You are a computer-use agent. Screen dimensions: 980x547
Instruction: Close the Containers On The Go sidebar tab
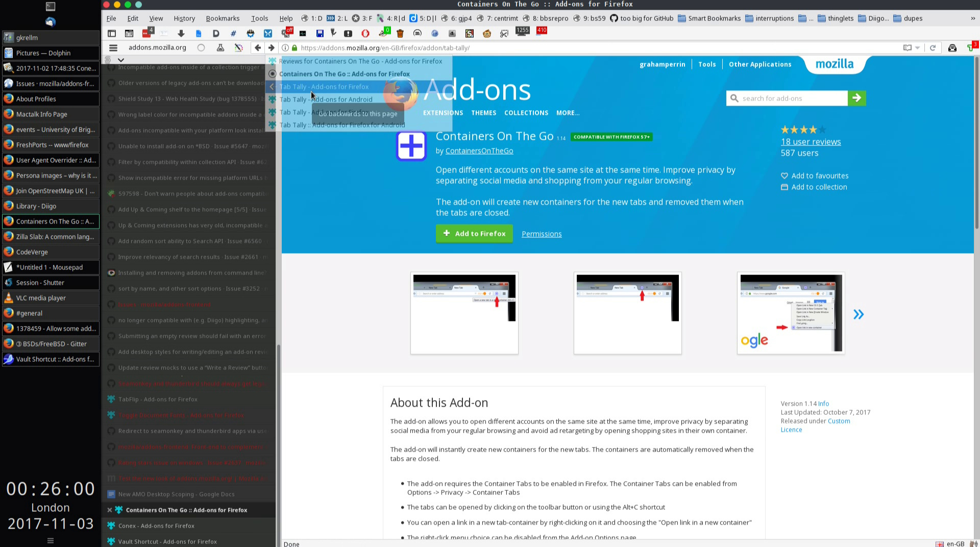110,510
